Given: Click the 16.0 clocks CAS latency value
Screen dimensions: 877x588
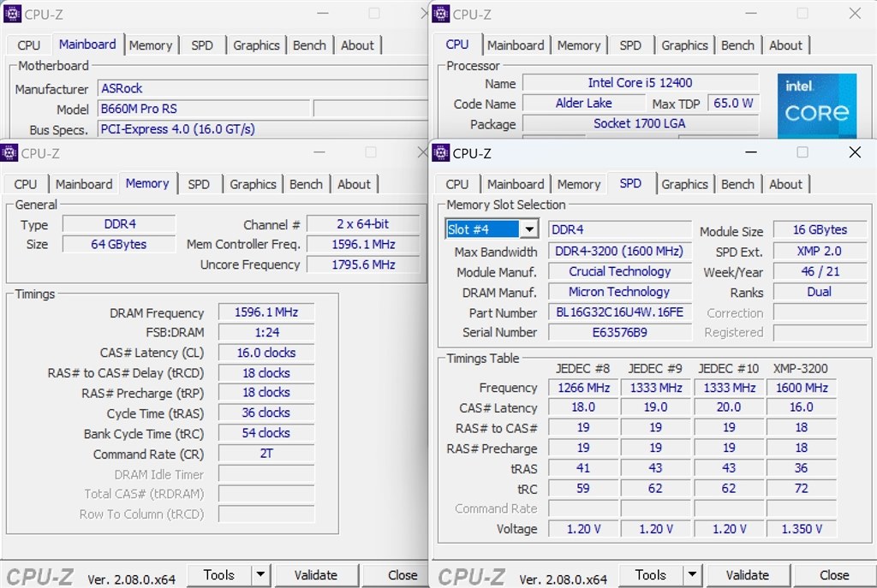Looking at the screenshot, I should click(x=266, y=353).
